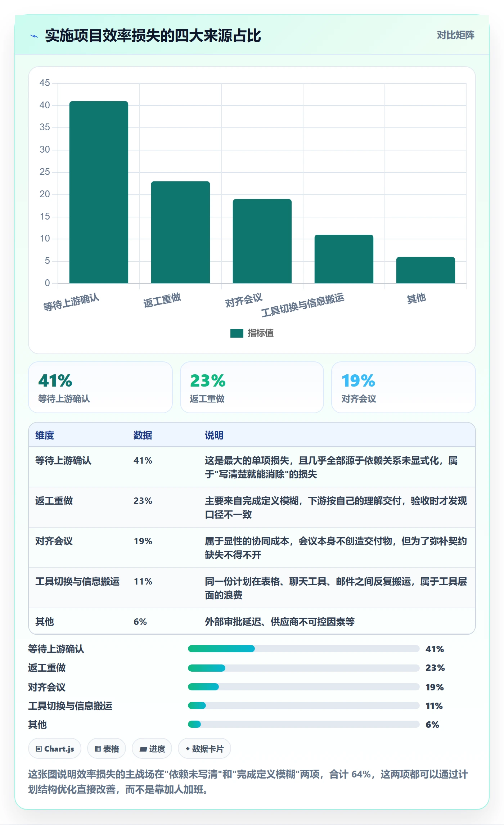Click the 工具切换与信息搬运 bar in the chart
Image resolution: width=504 pixels, height=825 pixels.
344,259
